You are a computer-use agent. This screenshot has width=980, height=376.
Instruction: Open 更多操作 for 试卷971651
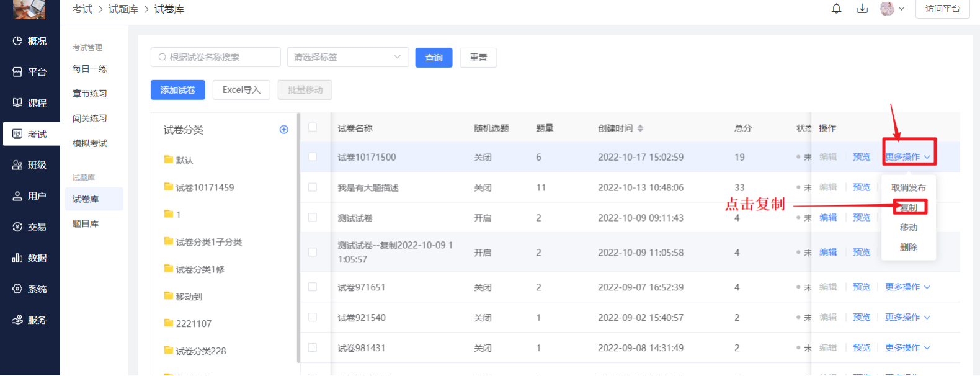[x=908, y=287]
